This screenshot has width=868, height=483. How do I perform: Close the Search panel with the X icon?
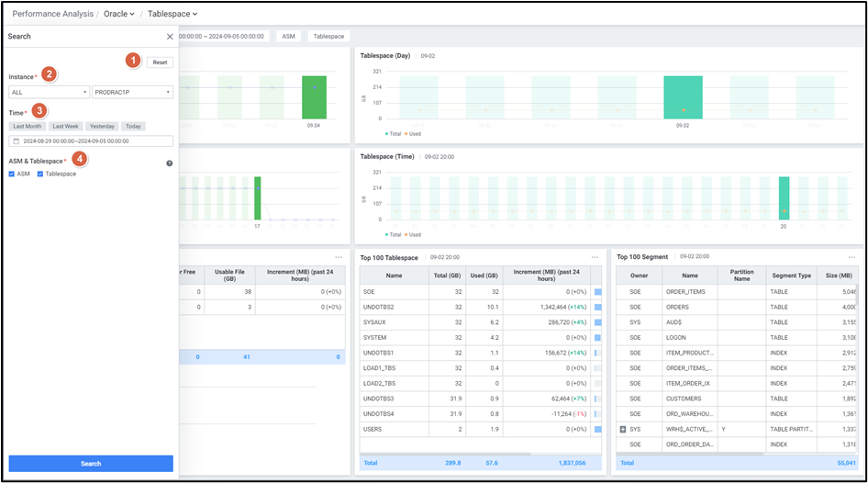point(170,37)
